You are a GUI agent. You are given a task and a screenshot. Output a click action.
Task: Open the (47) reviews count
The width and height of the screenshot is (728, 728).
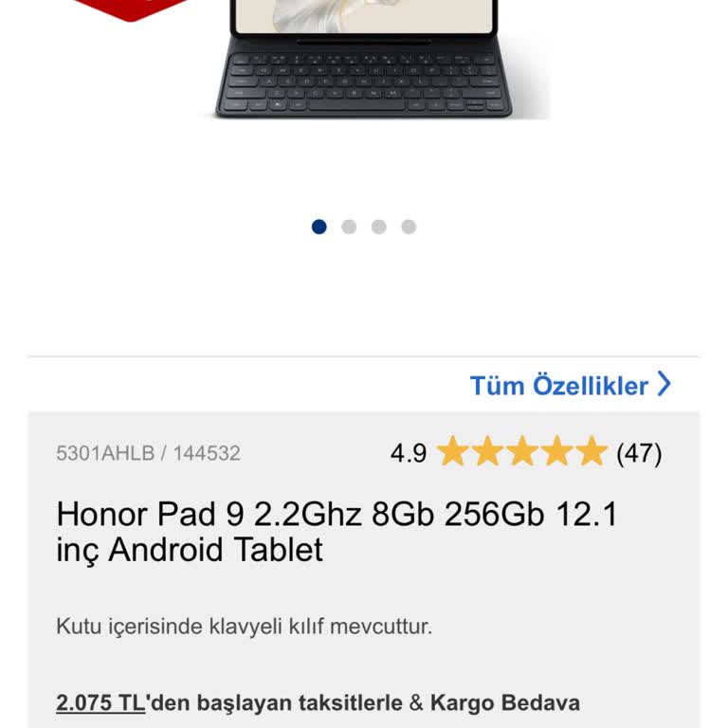click(x=639, y=453)
